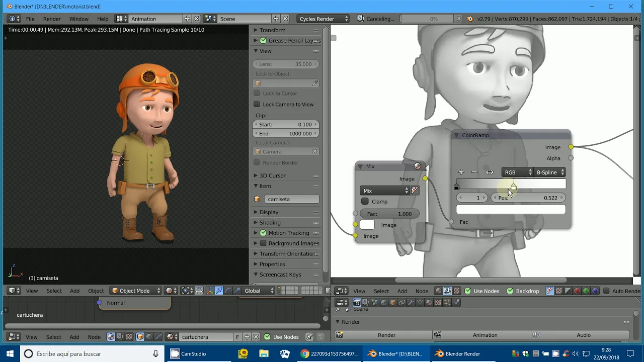Click the eyedropper next to Lock to Object
Image resolution: width=644 pixels, height=362 pixels.
pyautogui.click(x=315, y=83)
